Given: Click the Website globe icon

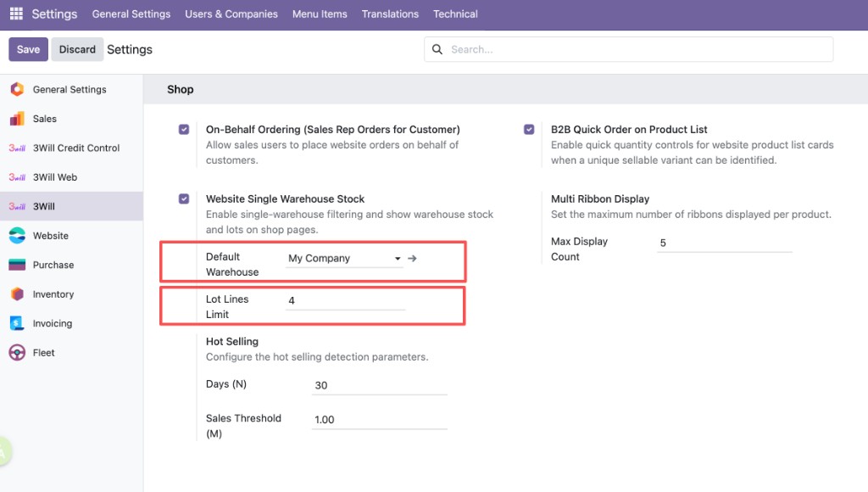Looking at the screenshot, I should [17, 236].
